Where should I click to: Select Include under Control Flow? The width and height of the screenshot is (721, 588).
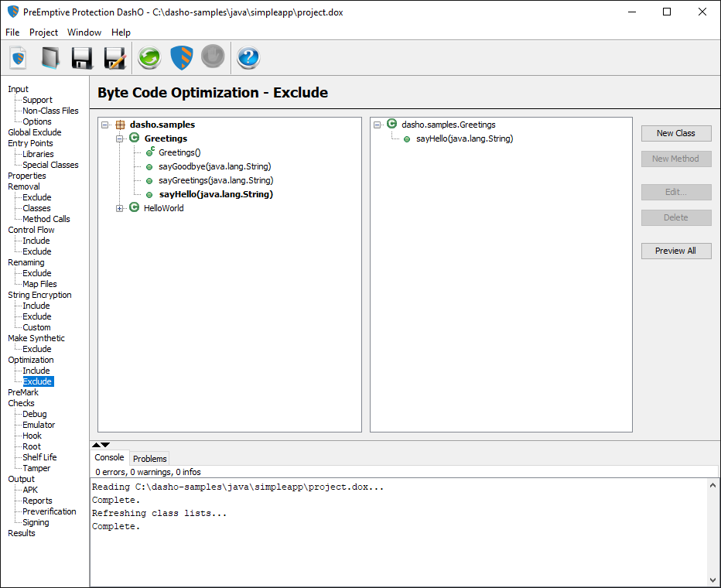[36, 241]
